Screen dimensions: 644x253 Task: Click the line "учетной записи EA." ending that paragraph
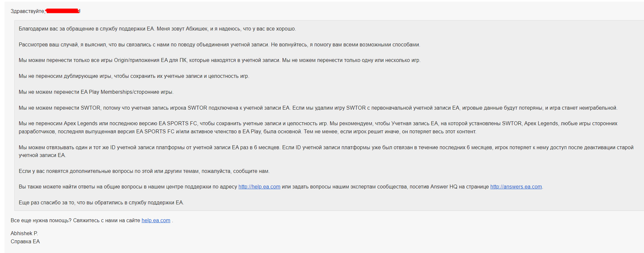(42, 155)
